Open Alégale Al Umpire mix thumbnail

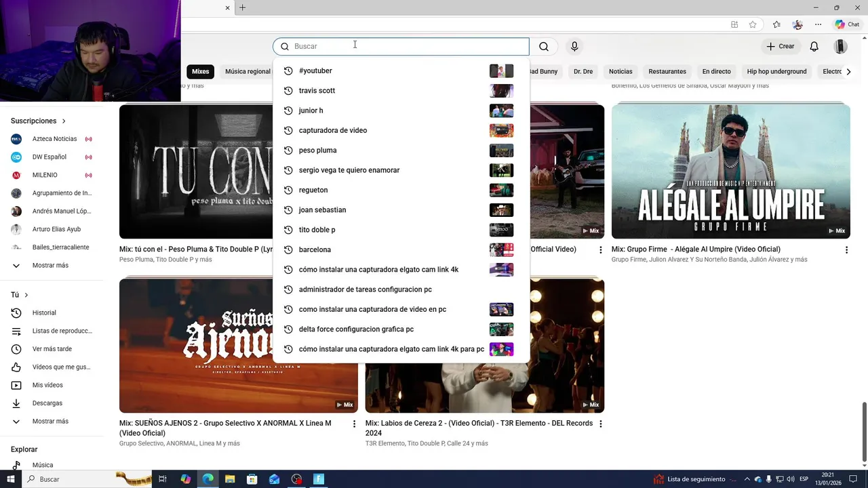click(730, 171)
